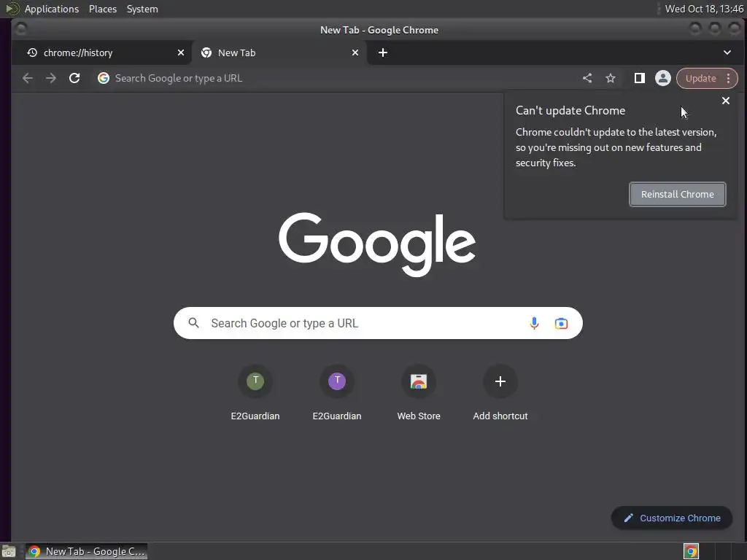Image resolution: width=747 pixels, height=560 pixels.
Task: Click the date and time clock
Action: [x=704, y=9]
